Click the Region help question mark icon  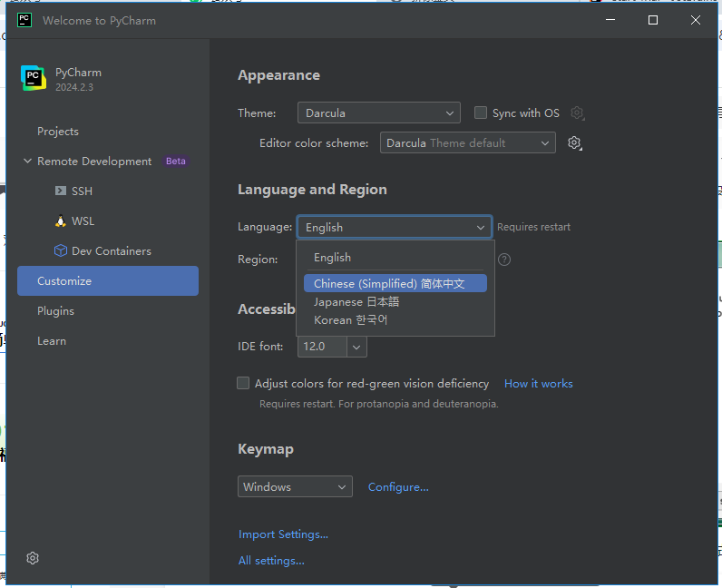point(504,260)
